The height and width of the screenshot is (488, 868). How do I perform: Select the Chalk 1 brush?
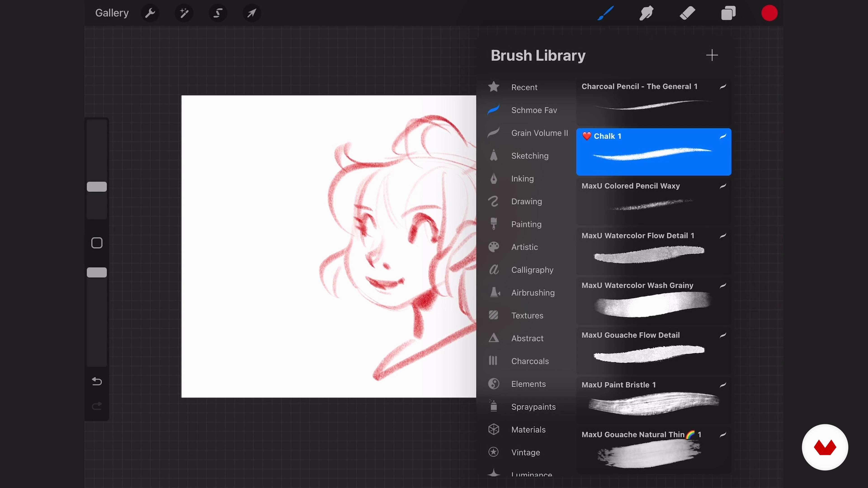point(654,152)
